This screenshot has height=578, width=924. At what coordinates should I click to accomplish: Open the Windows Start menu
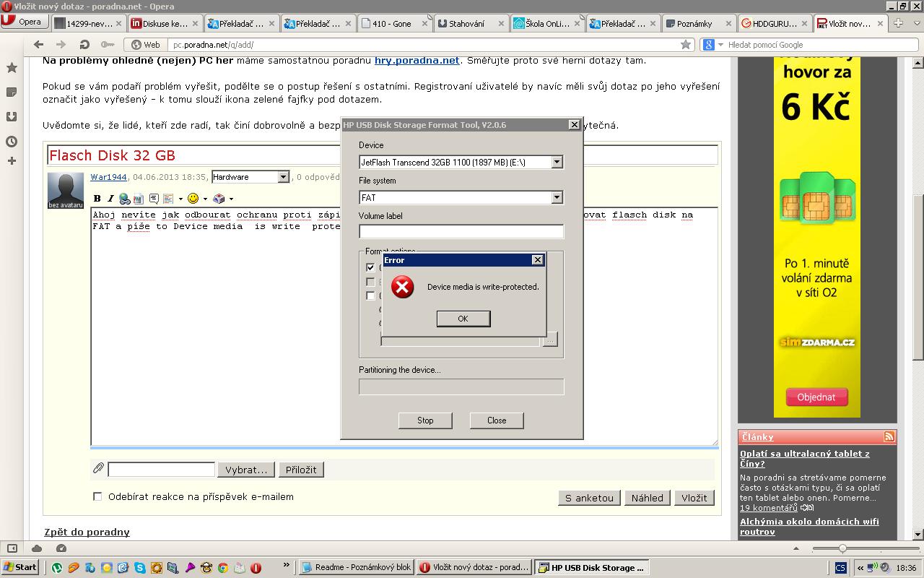[20, 568]
